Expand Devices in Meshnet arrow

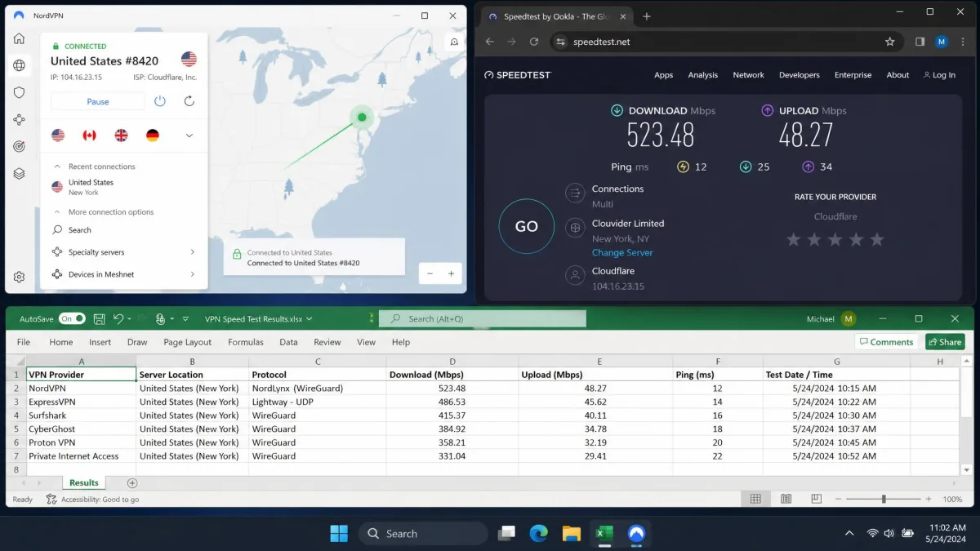tap(193, 274)
